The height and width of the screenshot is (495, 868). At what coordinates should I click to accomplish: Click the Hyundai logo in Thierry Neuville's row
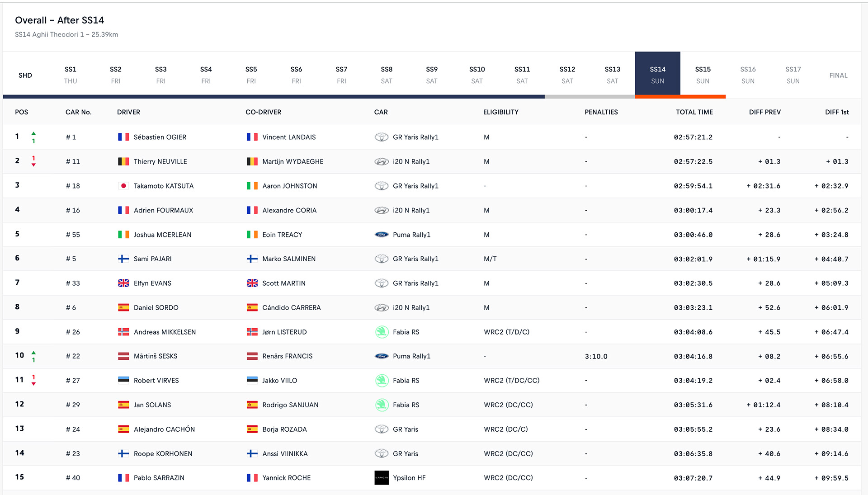[x=382, y=161]
